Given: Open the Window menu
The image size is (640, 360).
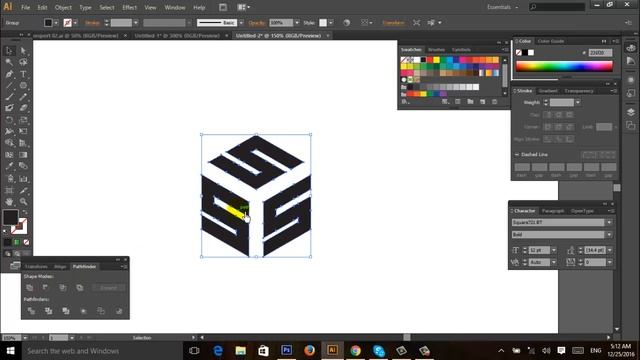Looking at the screenshot, I should (175, 7).
